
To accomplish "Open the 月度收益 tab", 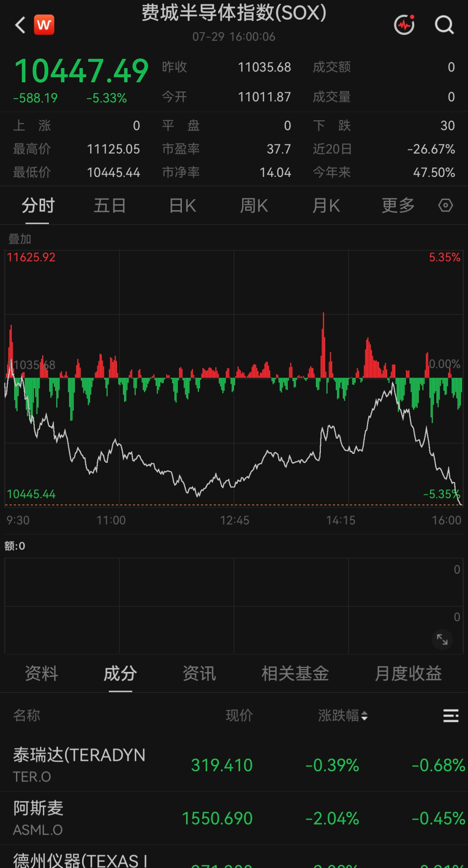I will pos(408,673).
